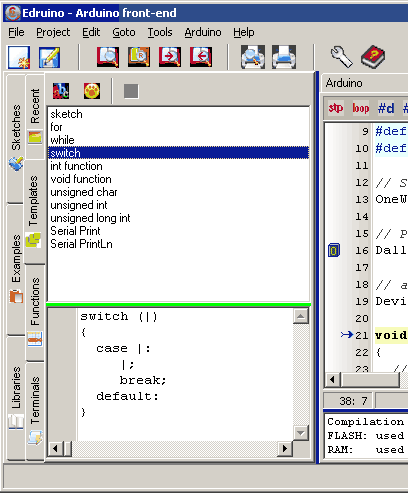408x493 pixels.
Task: Click the replace book icon
Action: coord(139,57)
